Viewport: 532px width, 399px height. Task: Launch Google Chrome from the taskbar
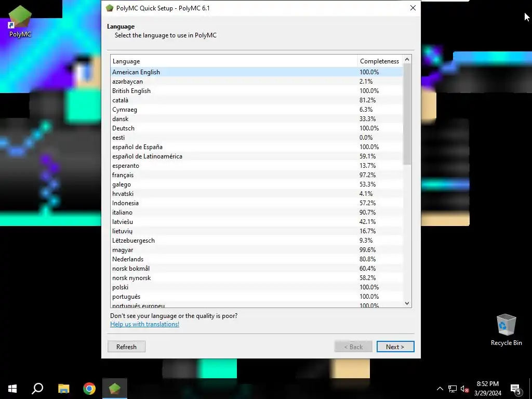(89, 389)
